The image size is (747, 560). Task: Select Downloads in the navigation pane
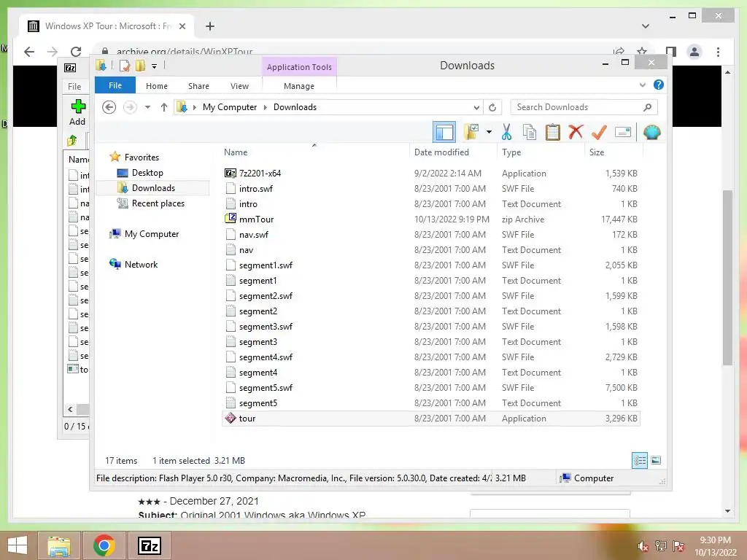coord(153,187)
